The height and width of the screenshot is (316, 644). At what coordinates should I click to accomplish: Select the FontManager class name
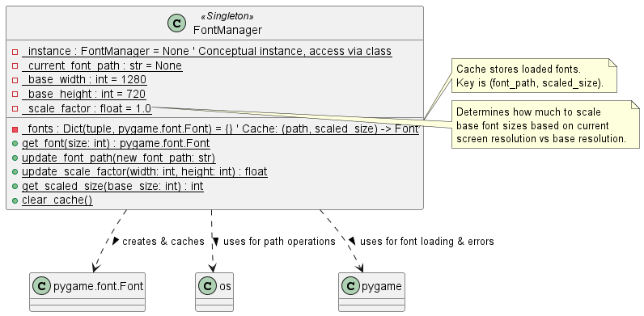(227, 30)
